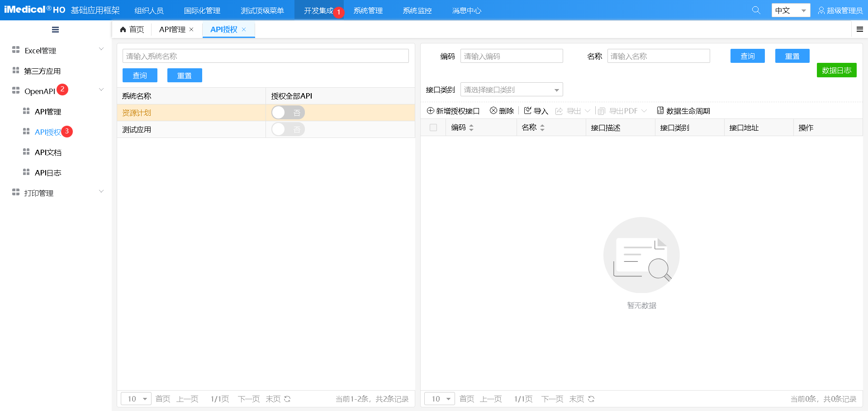Viewport: 868px width, 411px height.
Task: Check the select-all checkbox in table header
Action: (x=433, y=128)
